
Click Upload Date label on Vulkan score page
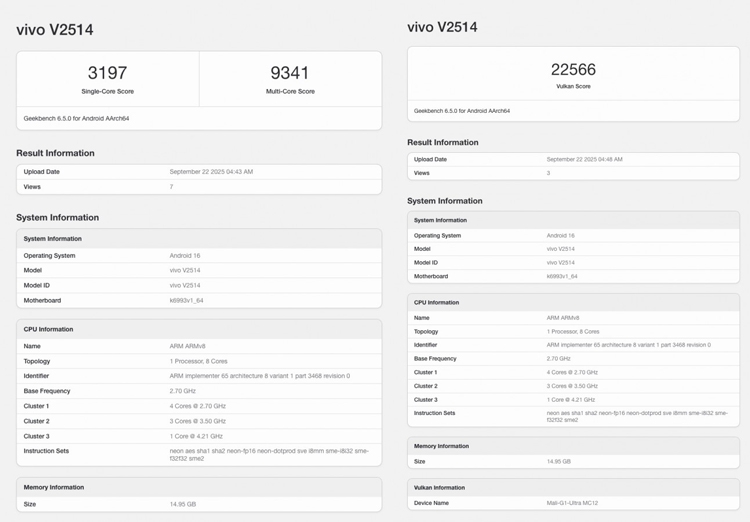(430, 159)
